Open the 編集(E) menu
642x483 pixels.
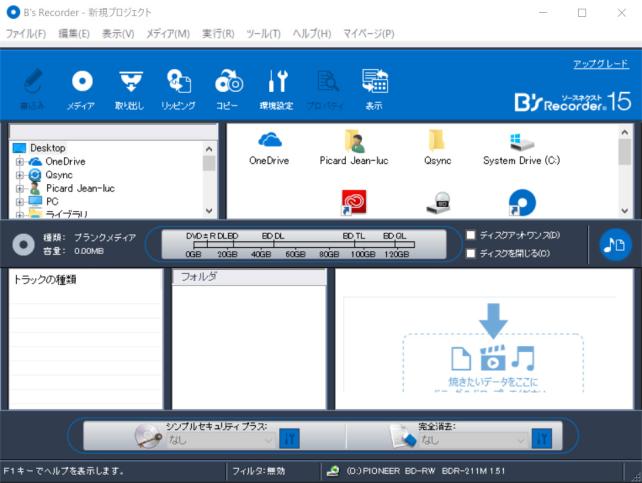pos(74,34)
